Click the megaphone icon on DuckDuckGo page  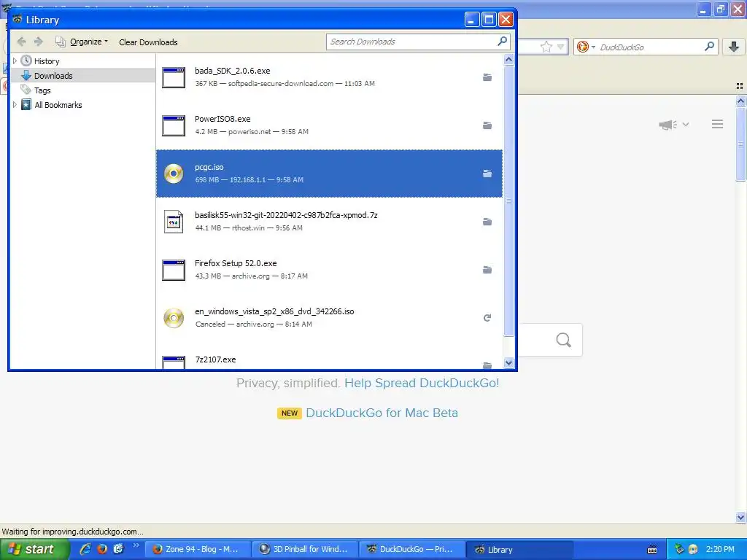pos(668,125)
